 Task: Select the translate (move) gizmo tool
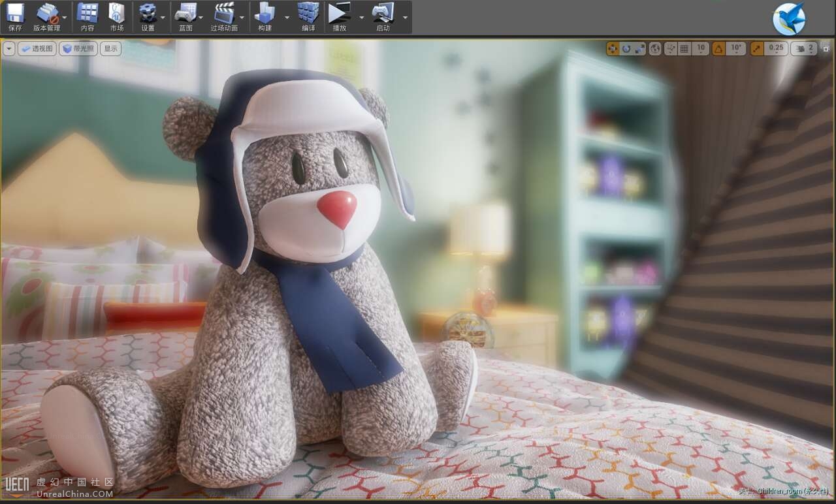pos(613,48)
